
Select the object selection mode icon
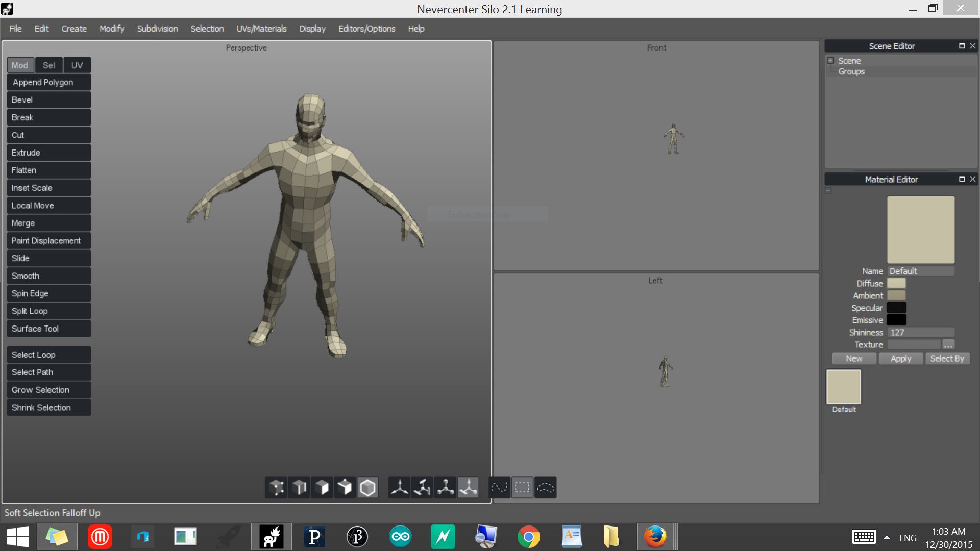367,488
